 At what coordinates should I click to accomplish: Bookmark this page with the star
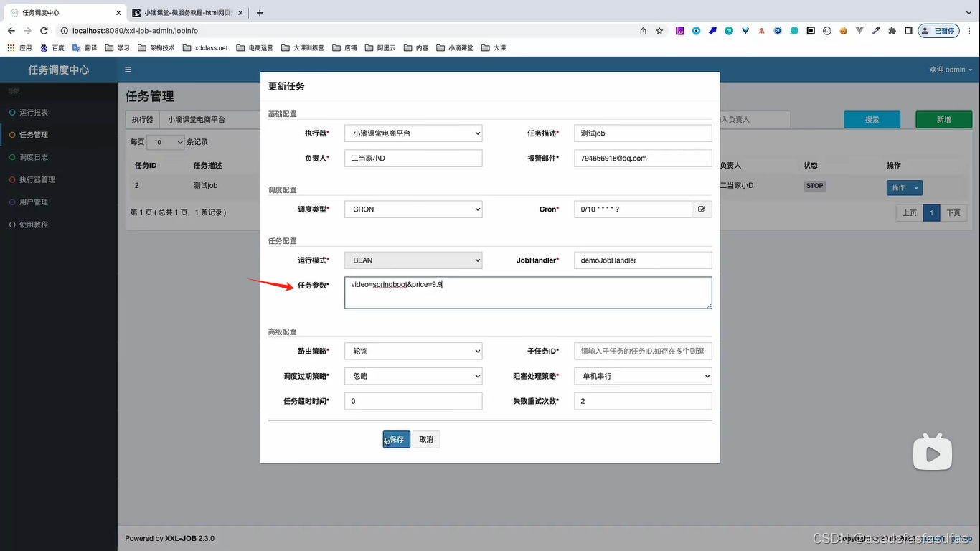point(659,31)
